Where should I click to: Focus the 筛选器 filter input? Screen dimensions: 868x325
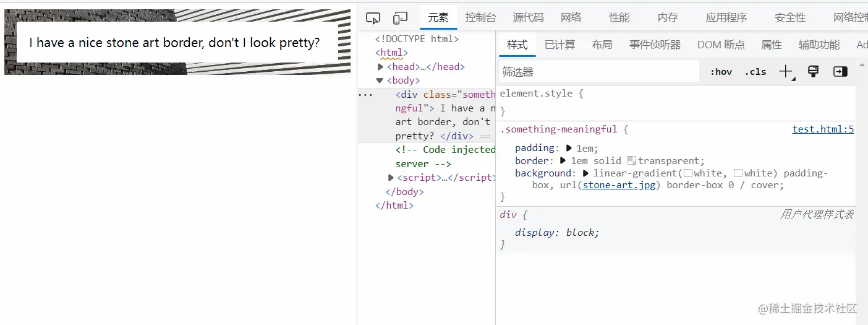[x=598, y=72]
